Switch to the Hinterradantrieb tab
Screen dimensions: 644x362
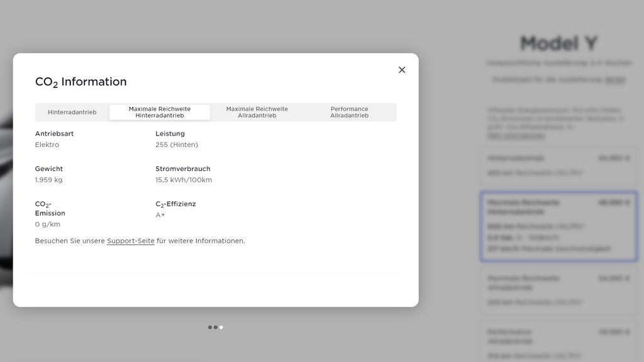pos(72,112)
